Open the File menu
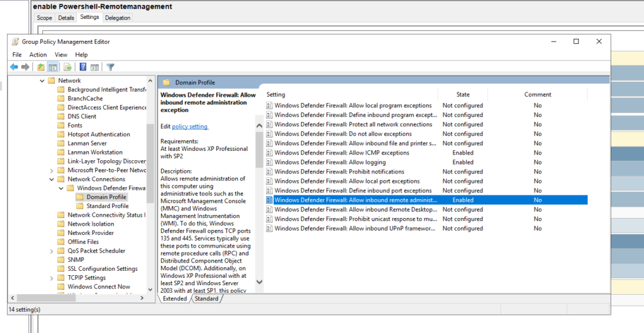 click(x=17, y=55)
